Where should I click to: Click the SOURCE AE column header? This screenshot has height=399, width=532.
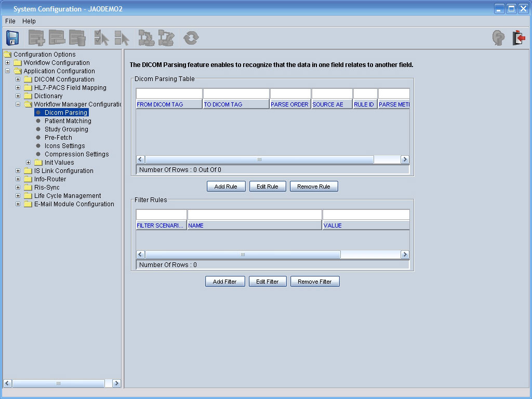(x=332, y=104)
